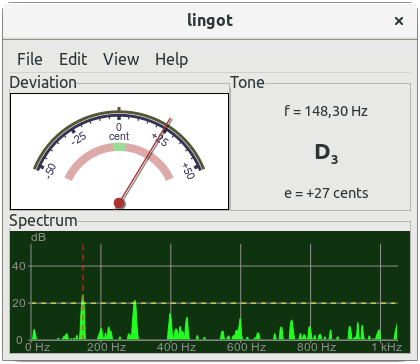Image resolution: width=420 pixels, height=364 pixels.
Task: Open the Help menu
Action: tap(172, 60)
